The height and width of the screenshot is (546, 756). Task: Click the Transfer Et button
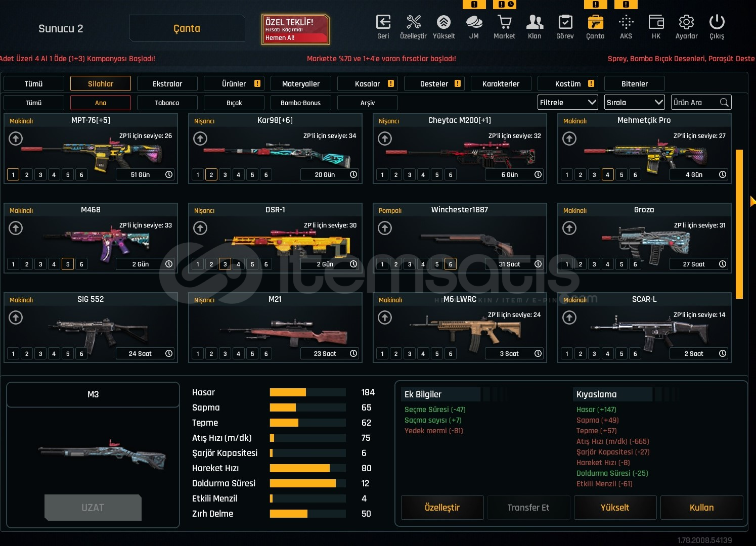coord(529,508)
